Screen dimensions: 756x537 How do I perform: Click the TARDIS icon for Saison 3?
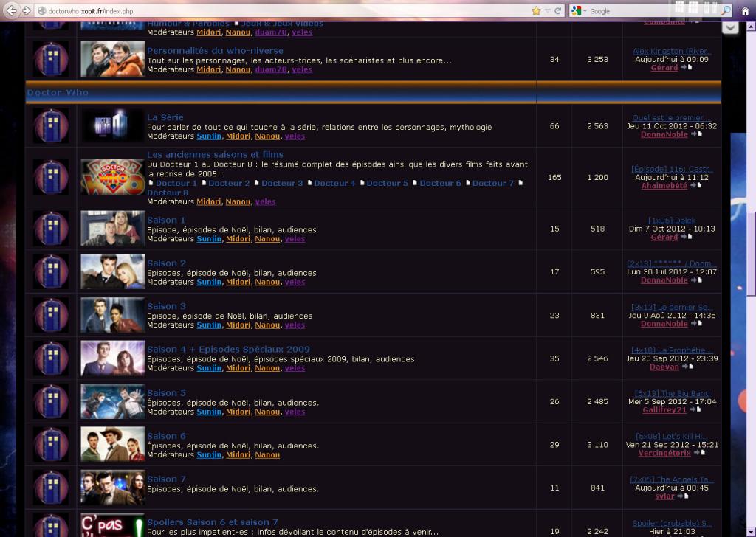click(51, 315)
